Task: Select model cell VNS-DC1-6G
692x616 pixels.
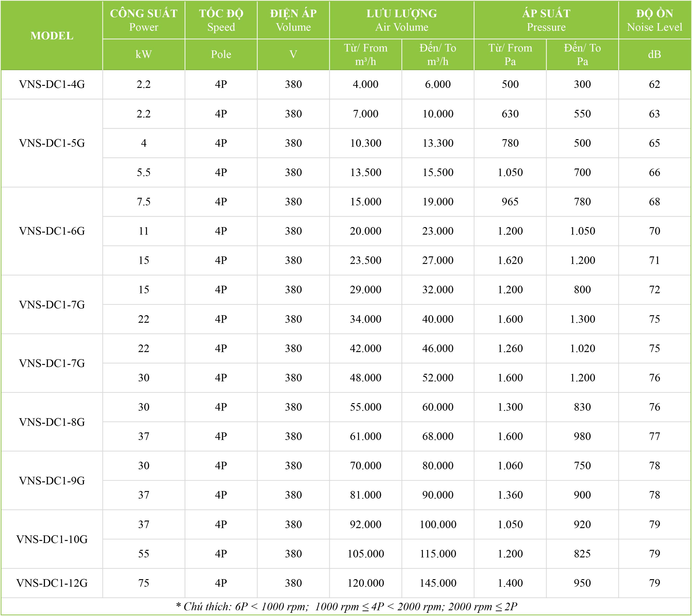Action: [x=52, y=231]
